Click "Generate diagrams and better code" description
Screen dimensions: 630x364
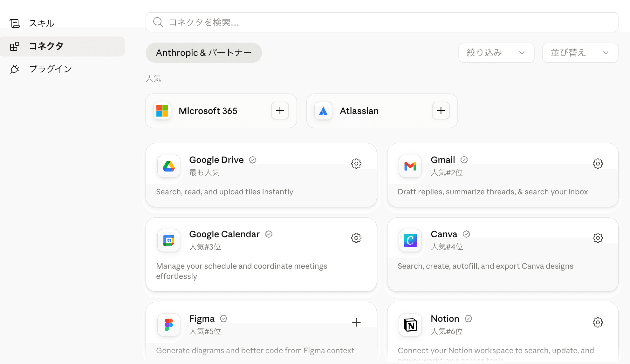point(255,351)
